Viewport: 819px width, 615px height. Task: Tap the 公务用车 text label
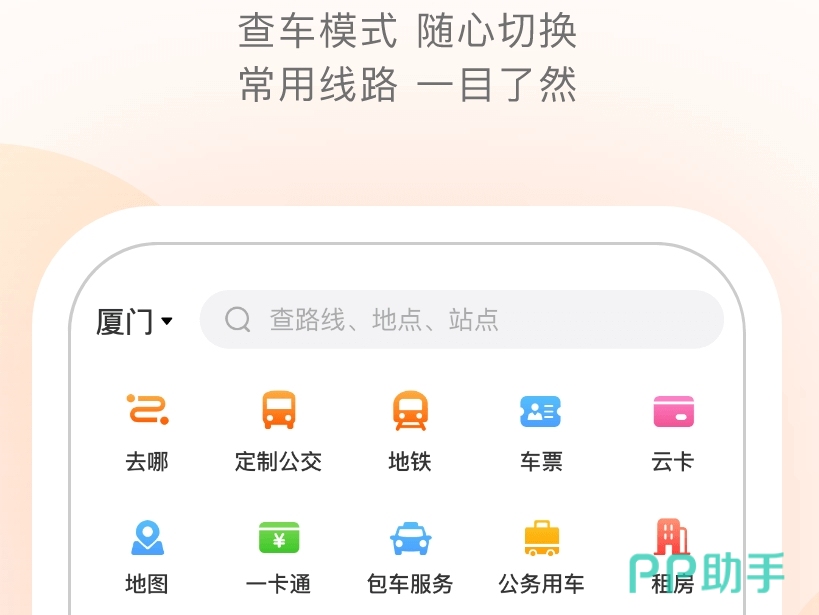[x=542, y=584]
